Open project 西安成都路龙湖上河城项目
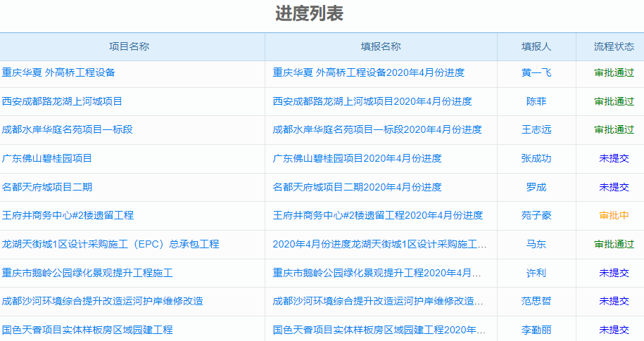 coord(62,101)
